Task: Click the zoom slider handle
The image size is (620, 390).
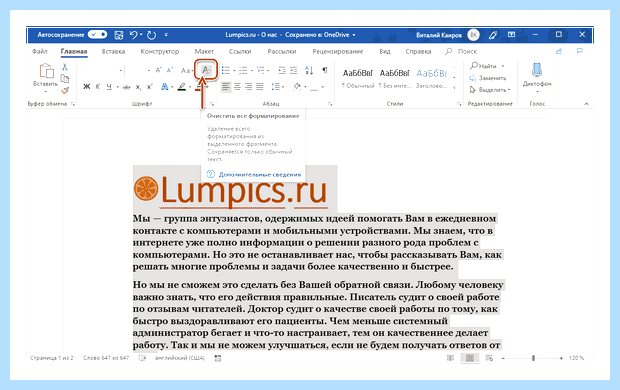Action: (x=533, y=358)
